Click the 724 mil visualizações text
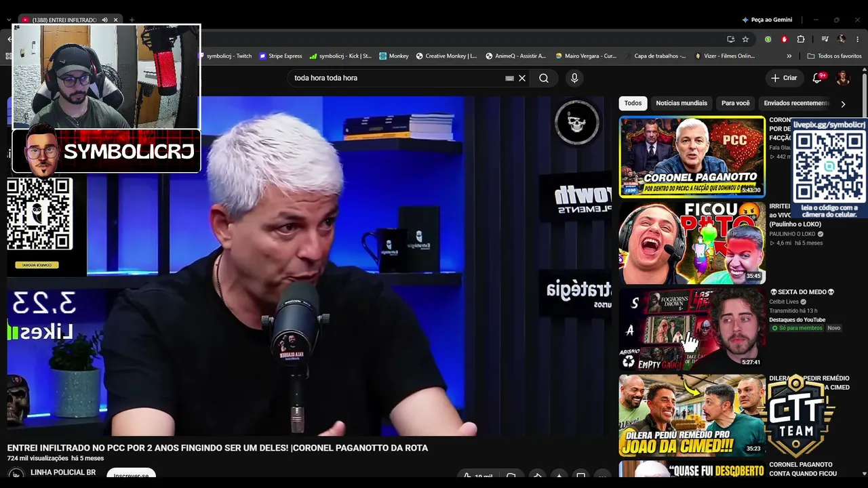The width and height of the screenshot is (868, 488). pyautogui.click(x=38, y=459)
